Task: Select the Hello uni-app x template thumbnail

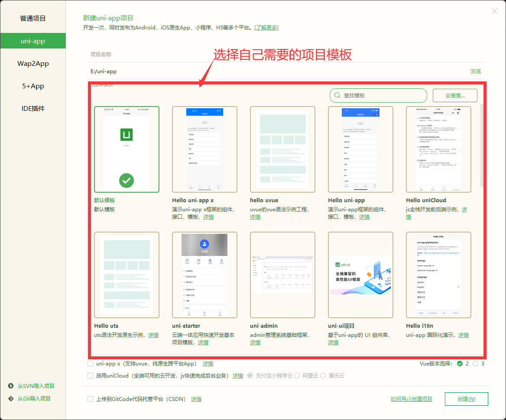Action: [204, 149]
